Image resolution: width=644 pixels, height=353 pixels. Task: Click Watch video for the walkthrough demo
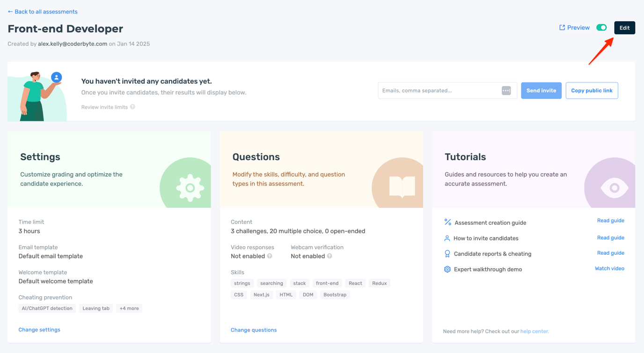pyautogui.click(x=609, y=268)
